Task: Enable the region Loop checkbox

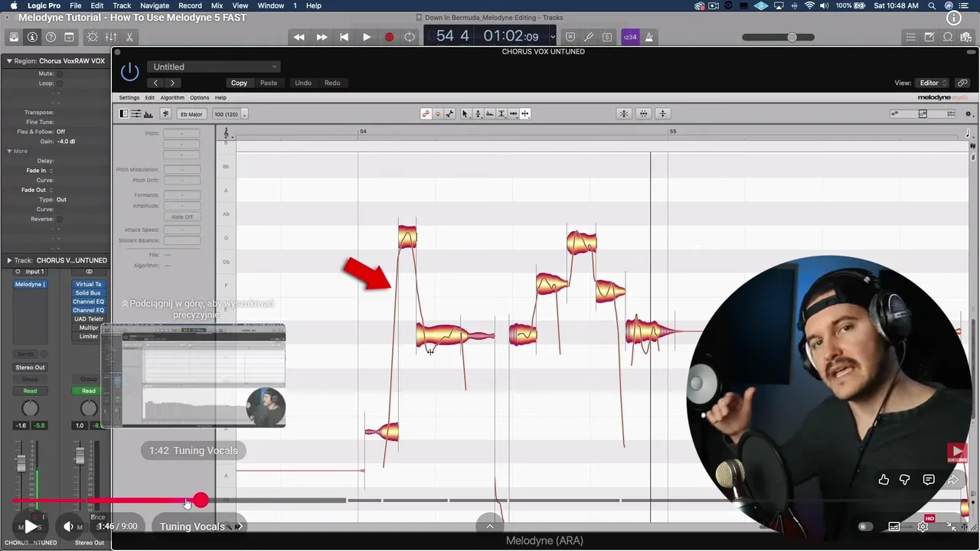Action: (59, 83)
